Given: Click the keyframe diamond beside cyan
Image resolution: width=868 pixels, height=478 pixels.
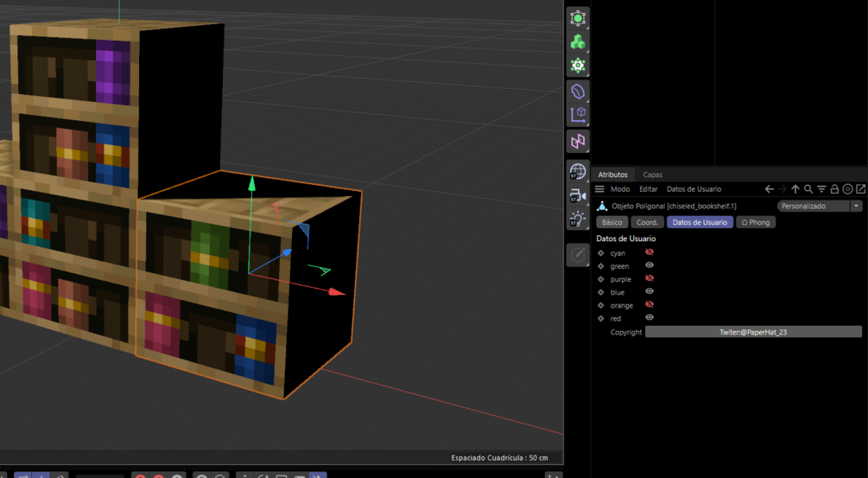Looking at the screenshot, I should click(x=600, y=253).
